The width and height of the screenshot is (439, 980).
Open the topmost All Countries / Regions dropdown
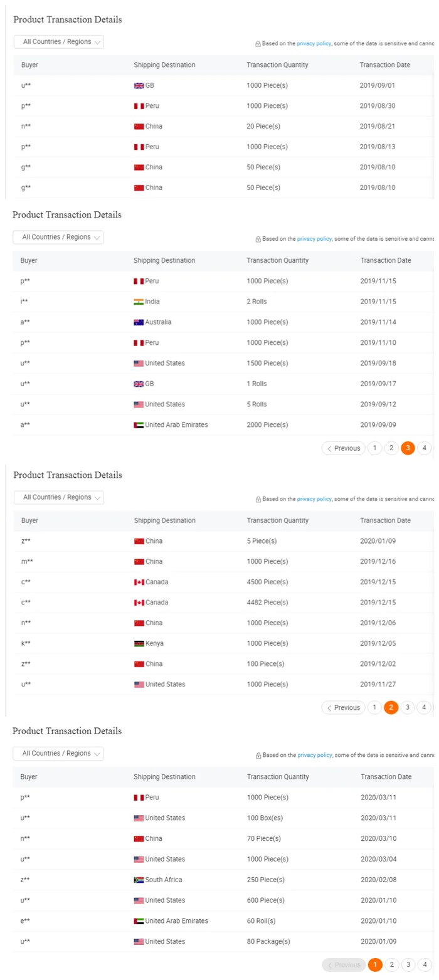coord(58,42)
